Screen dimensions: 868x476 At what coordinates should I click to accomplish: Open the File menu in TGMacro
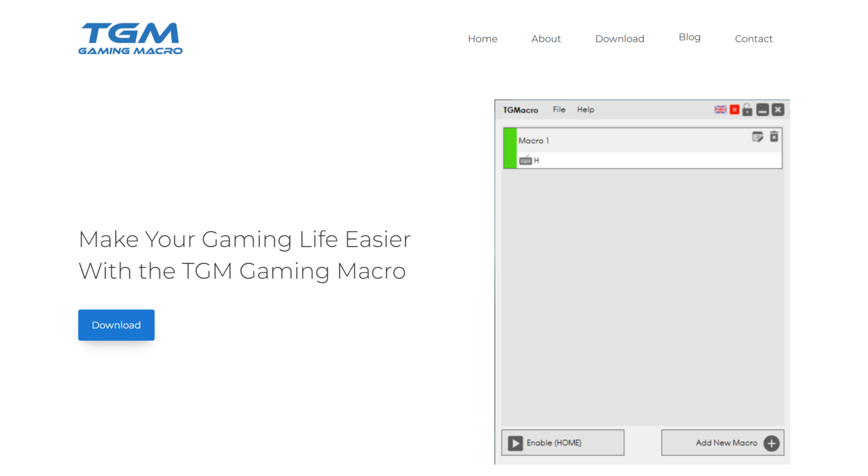tap(559, 110)
